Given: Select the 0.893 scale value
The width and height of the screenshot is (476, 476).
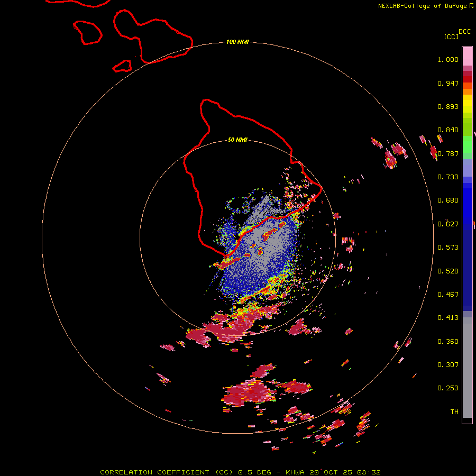Looking at the screenshot, I should point(448,106).
